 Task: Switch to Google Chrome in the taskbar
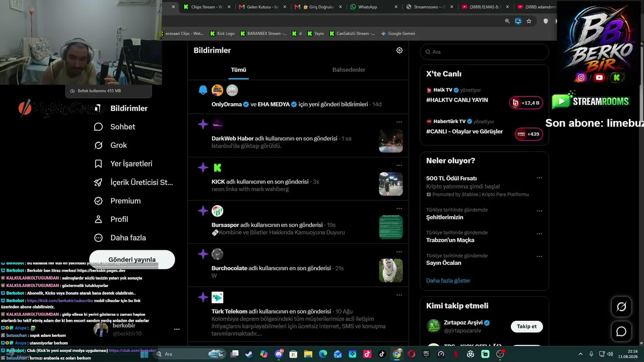397,354
